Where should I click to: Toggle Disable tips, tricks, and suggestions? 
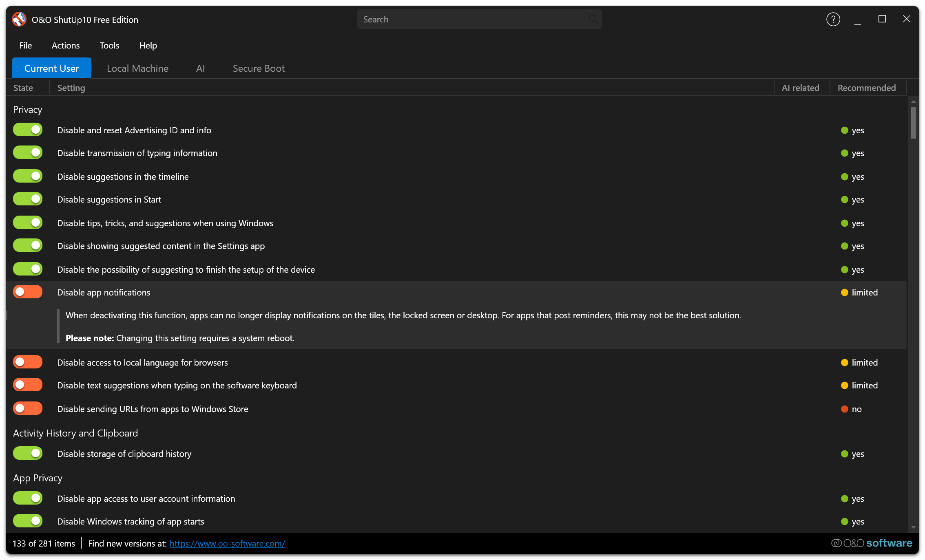pos(28,223)
